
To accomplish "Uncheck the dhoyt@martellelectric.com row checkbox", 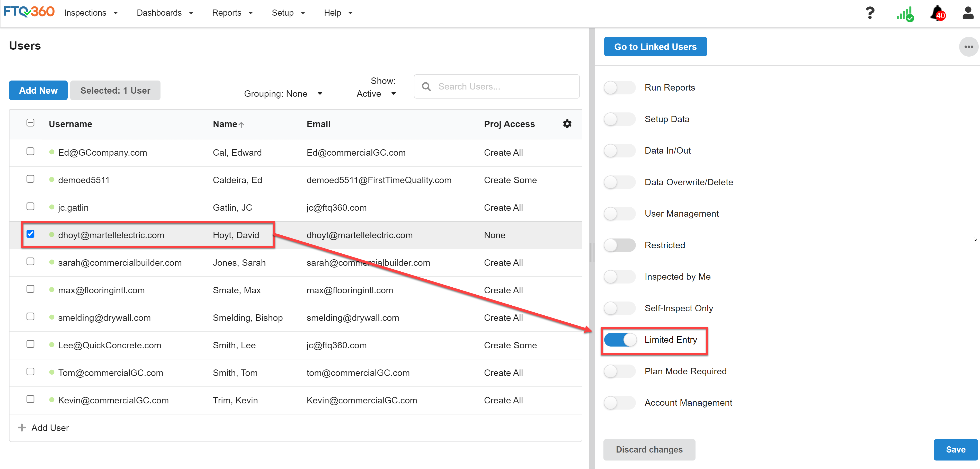I will click(x=30, y=234).
